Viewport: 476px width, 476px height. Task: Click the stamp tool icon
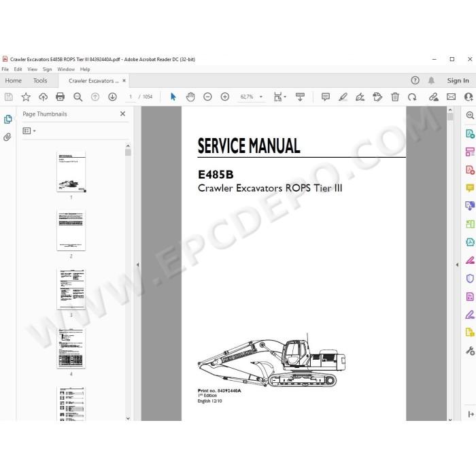tap(377, 97)
